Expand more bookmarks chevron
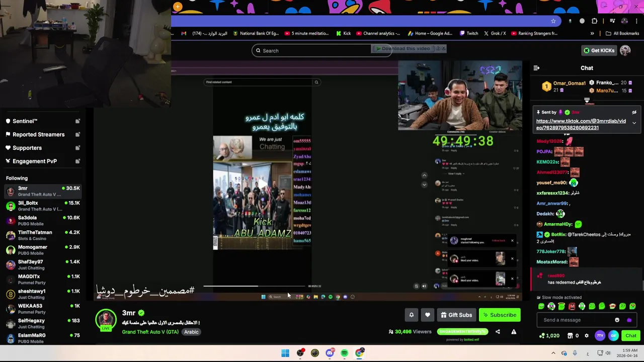644x362 pixels. click(x=592, y=34)
